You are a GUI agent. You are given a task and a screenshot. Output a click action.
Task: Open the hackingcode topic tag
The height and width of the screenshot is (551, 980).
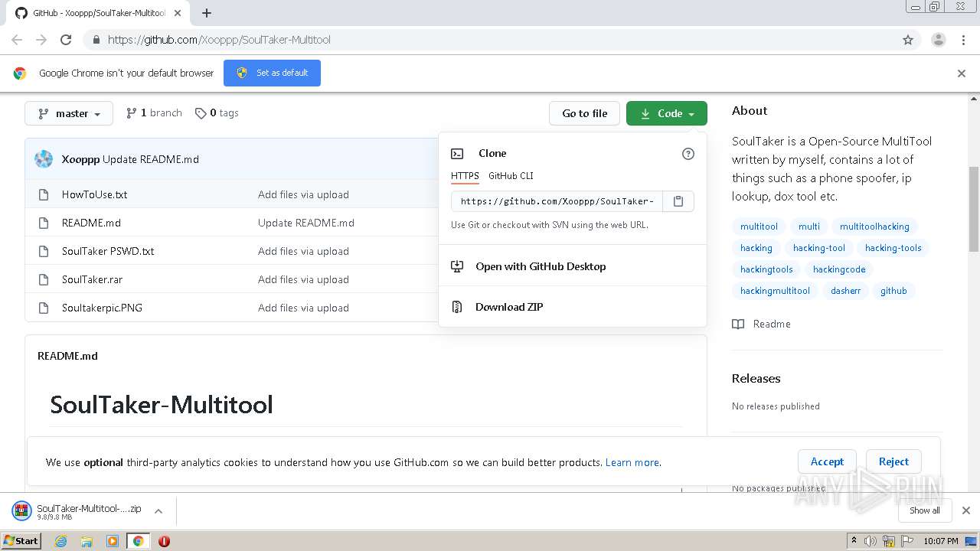pyautogui.click(x=839, y=269)
